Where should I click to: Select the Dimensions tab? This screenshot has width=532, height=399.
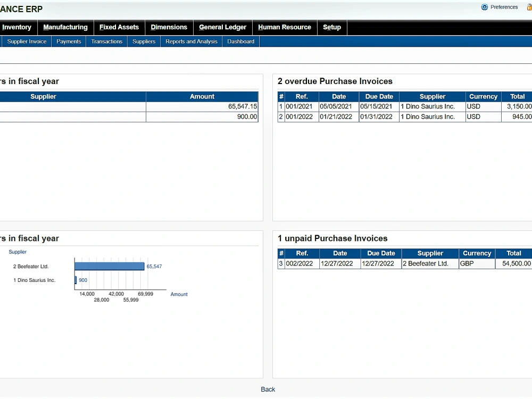click(169, 27)
